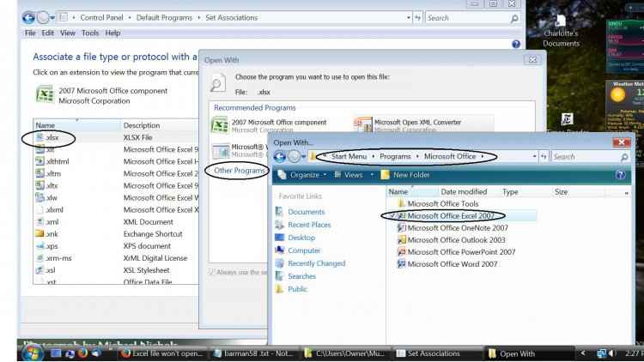Click the Control Panel breadcrumb
Screen dimensions: 644x362
(x=101, y=18)
